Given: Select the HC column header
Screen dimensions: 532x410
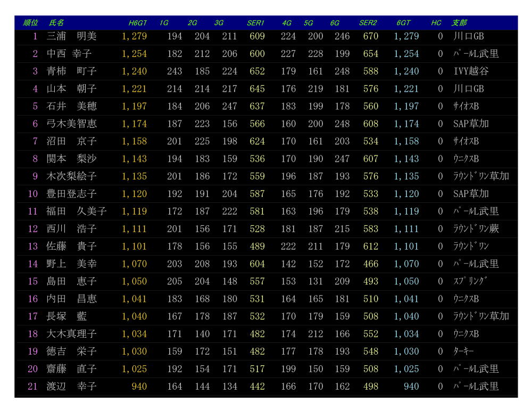Looking at the screenshot, I should click(x=436, y=23).
